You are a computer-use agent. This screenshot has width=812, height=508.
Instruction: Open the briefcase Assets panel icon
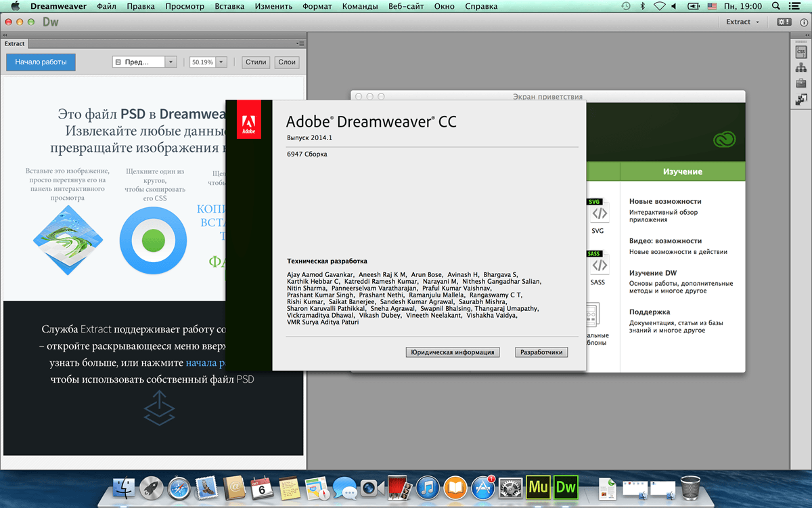click(801, 83)
